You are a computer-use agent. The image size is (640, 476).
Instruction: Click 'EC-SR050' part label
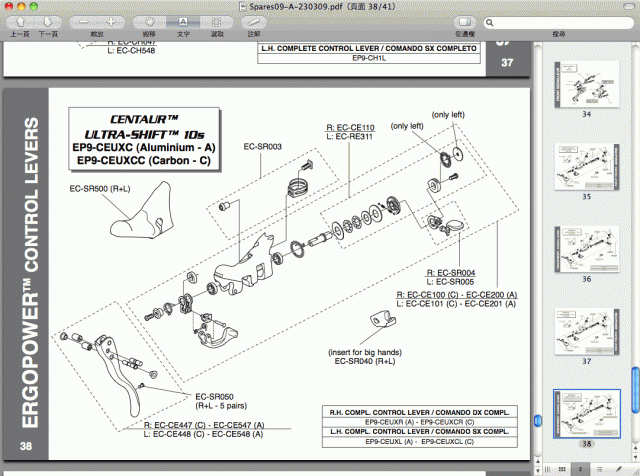tap(214, 396)
